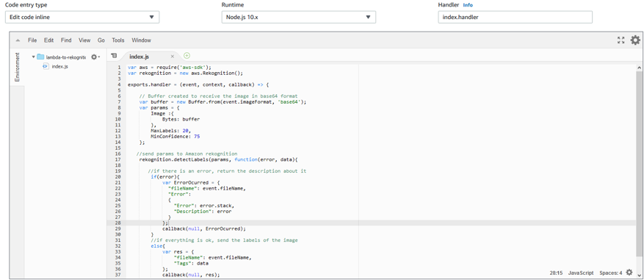Change the JavaScript language mode in the status bar

pos(581,273)
